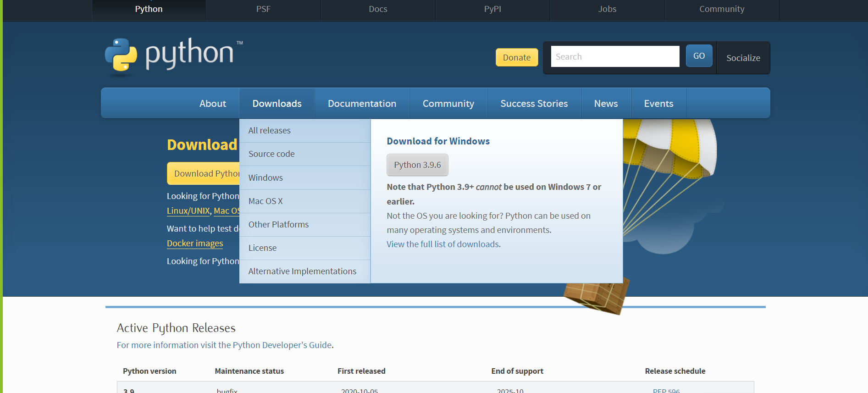Viewport: 868px width, 393px height.
Task: Open the Linux/UNIX link
Action: pos(188,211)
